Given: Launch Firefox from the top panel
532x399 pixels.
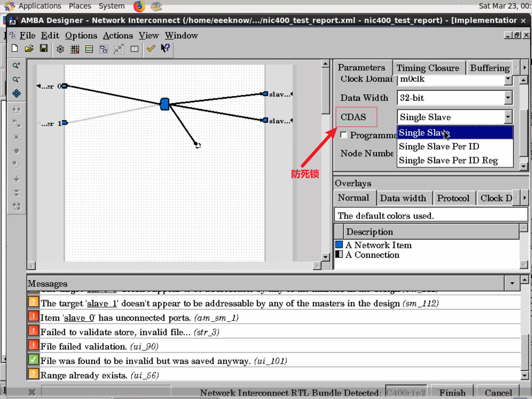Looking at the screenshot, I should click(x=139, y=6).
